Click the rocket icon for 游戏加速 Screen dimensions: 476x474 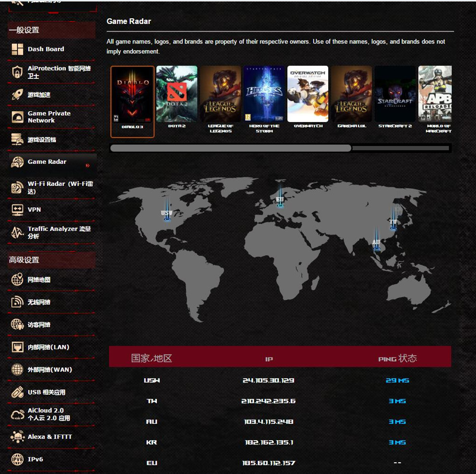pos(17,95)
